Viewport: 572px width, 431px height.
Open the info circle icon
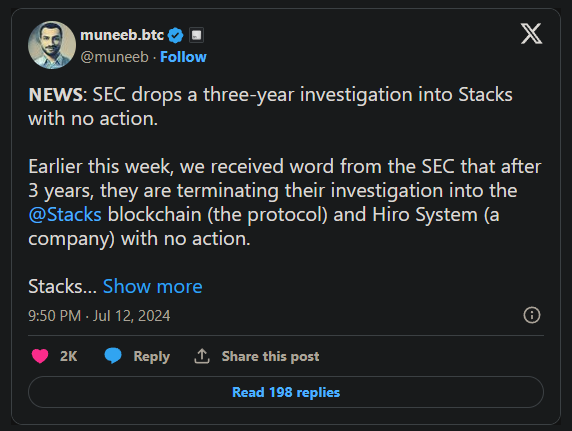tap(532, 315)
